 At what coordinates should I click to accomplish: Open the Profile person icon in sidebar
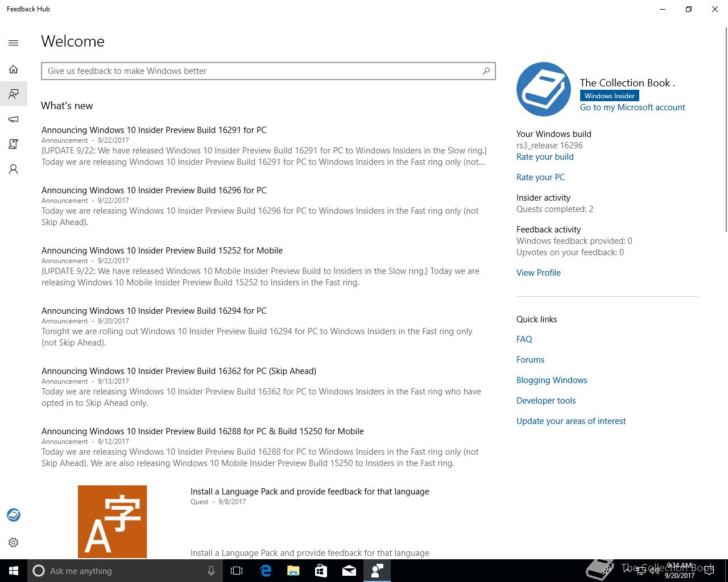tap(14, 169)
